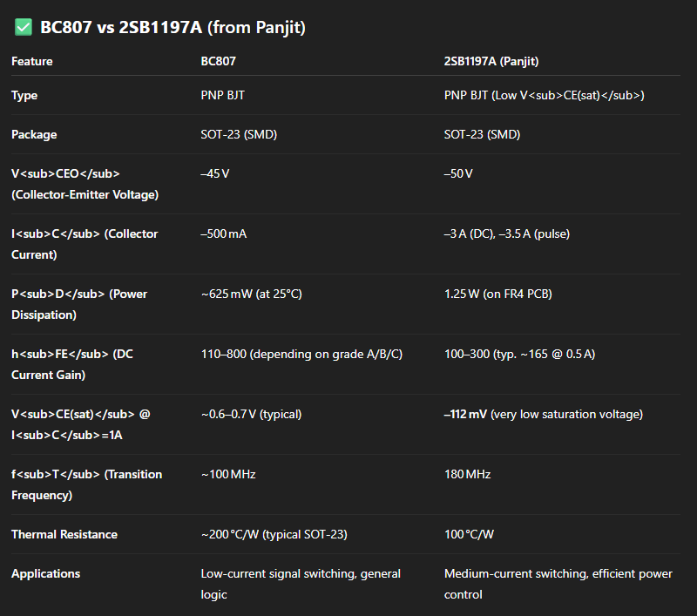Click "–112 mV (very low saturation voltage)"

(544, 414)
